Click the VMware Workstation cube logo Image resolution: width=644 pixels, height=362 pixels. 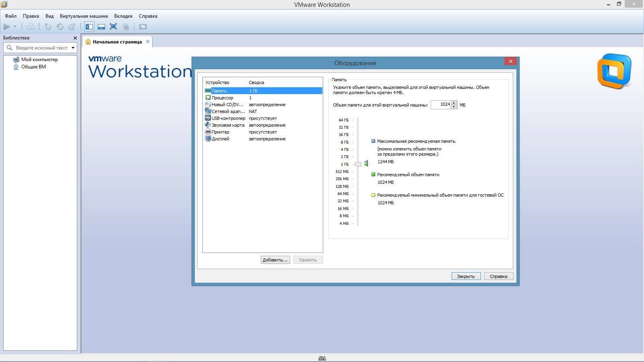tap(615, 71)
